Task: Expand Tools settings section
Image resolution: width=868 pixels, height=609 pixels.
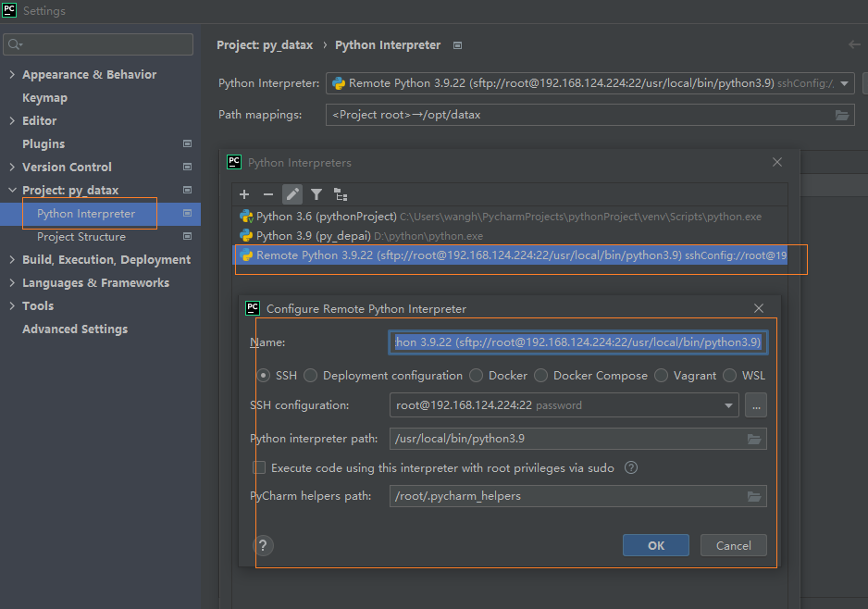Action: click(12, 305)
